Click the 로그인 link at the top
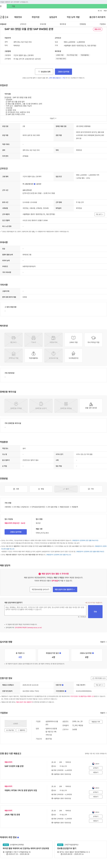Screen dimensions: 107x868 (100, 11)
